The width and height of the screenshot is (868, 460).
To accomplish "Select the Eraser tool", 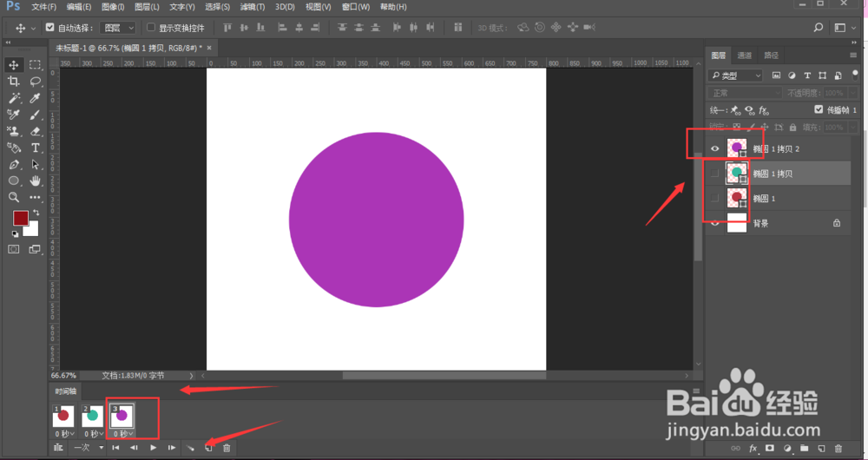I will point(35,132).
